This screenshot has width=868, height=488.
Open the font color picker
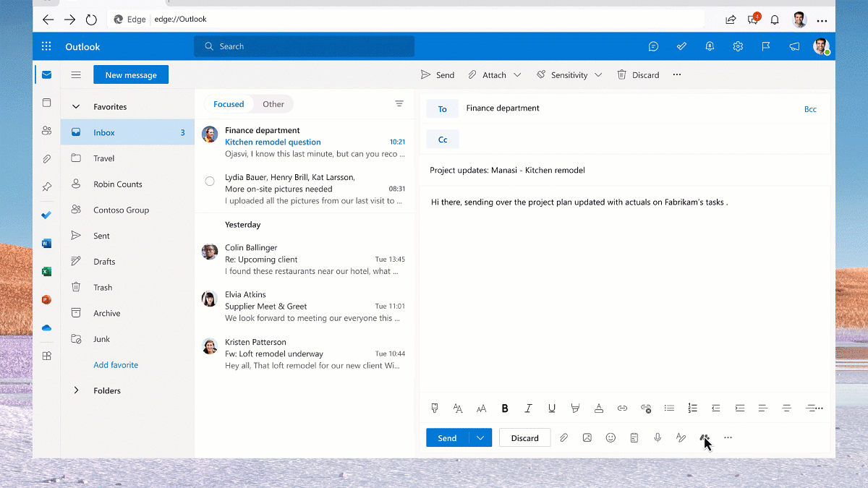pos(598,408)
